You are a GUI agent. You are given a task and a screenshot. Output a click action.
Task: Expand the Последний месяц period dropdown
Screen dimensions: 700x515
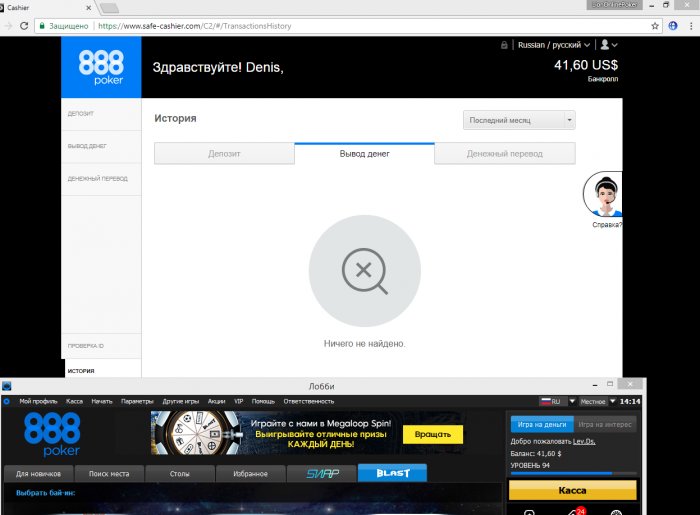519,120
